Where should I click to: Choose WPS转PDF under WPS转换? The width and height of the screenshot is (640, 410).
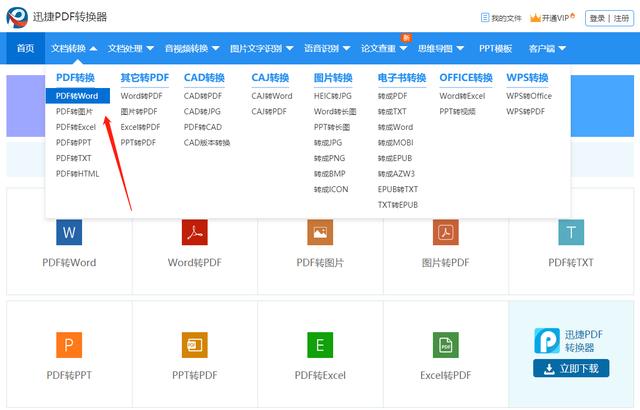click(x=525, y=111)
